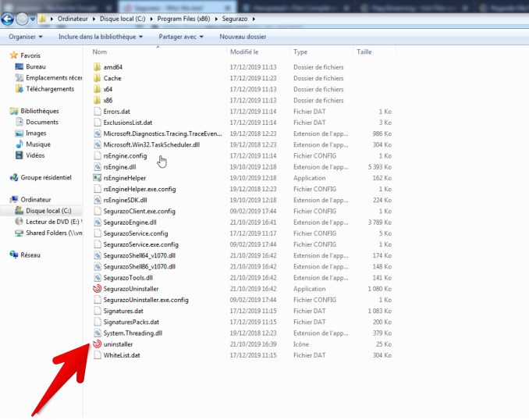Click the Réseau network icon

14,255
